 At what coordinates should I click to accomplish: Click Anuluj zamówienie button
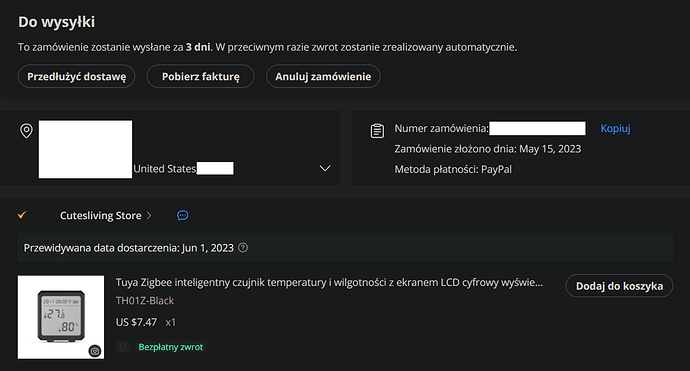click(323, 77)
